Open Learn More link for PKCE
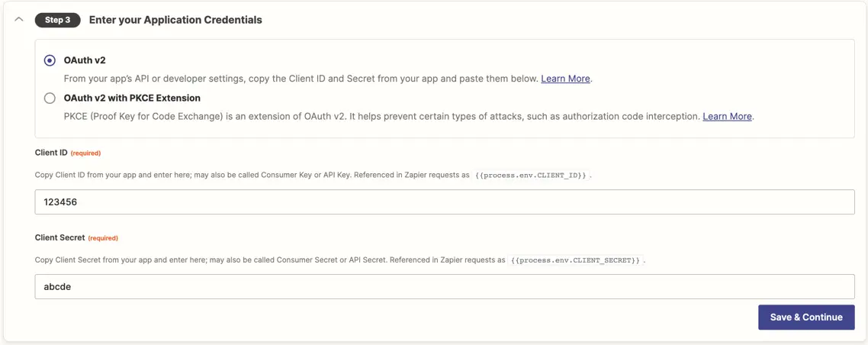This screenshot has height=345, width=868. [x=728, y=117]
